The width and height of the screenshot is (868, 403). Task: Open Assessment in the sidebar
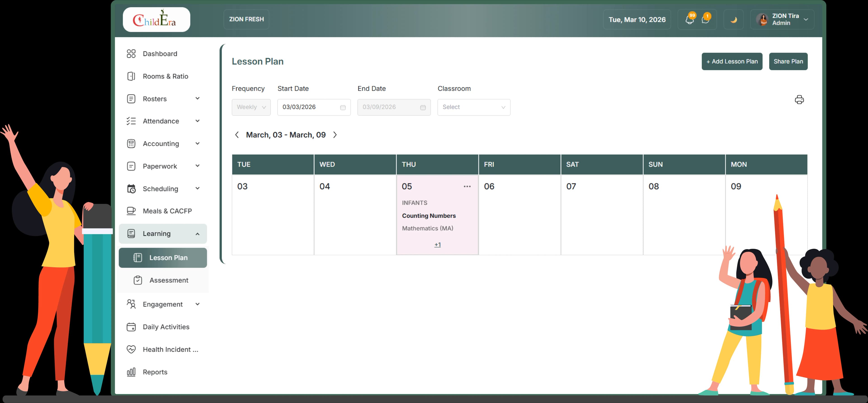[x=168, y=280]
